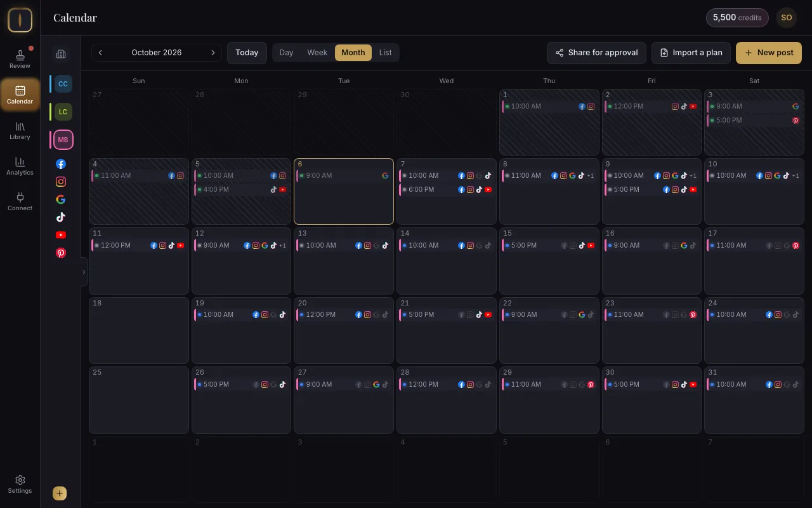The image size is (812, 508).
Task: Filter by TikTok in the brand column
Action: (61, 217)
